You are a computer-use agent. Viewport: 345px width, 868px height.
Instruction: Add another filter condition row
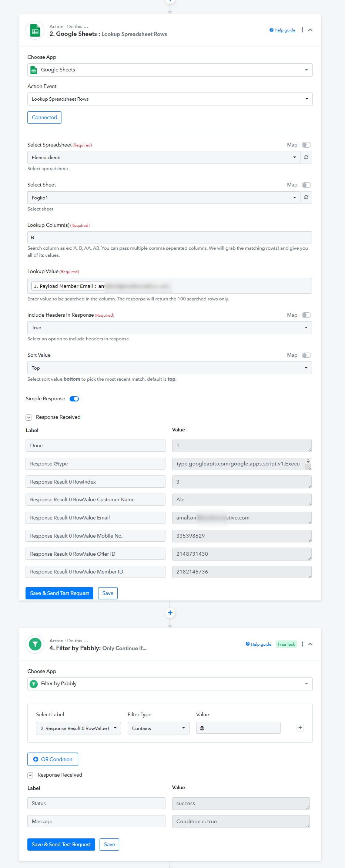[300, 728]
